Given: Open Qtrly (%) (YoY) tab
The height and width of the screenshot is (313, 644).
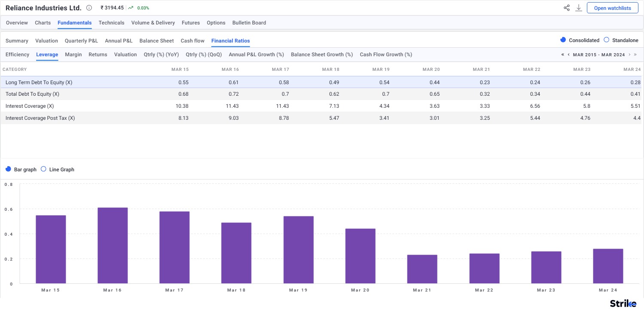Looking at the screenshot, I should point(161,55).
